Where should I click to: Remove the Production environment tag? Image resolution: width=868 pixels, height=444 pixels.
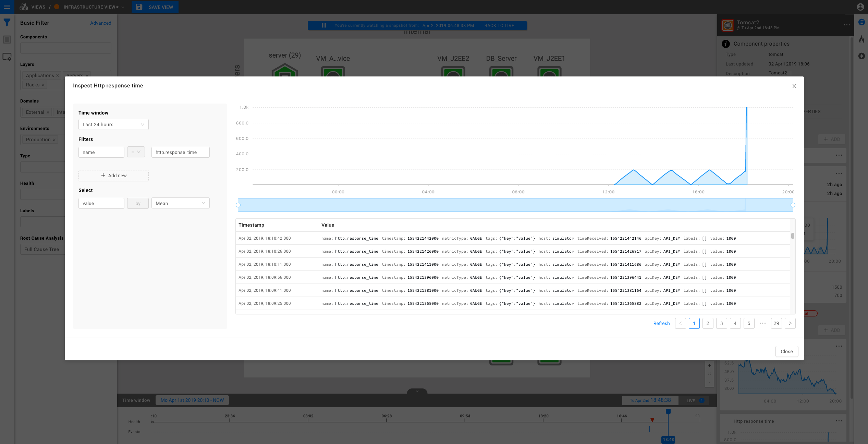[x=54, y=140]
